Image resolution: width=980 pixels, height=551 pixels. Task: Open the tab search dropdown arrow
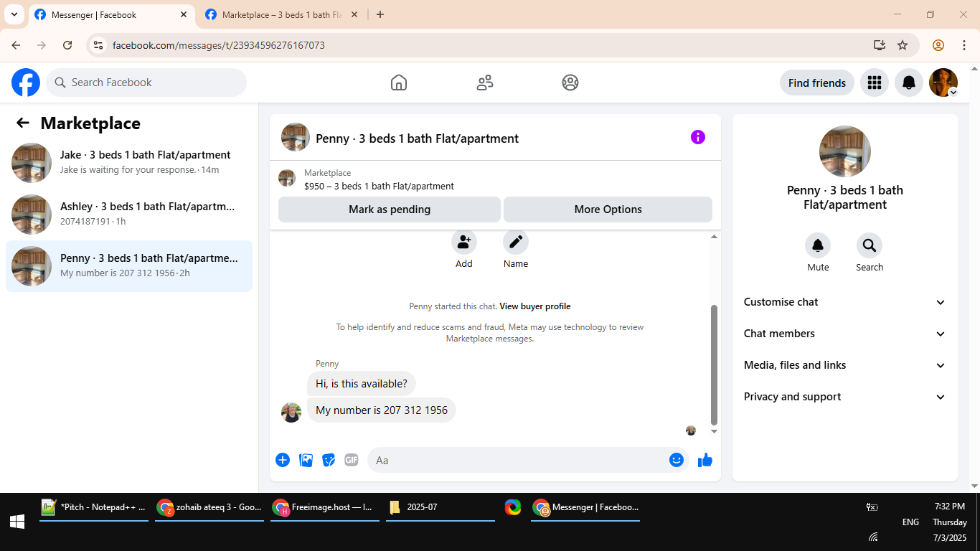click(14, 14)
